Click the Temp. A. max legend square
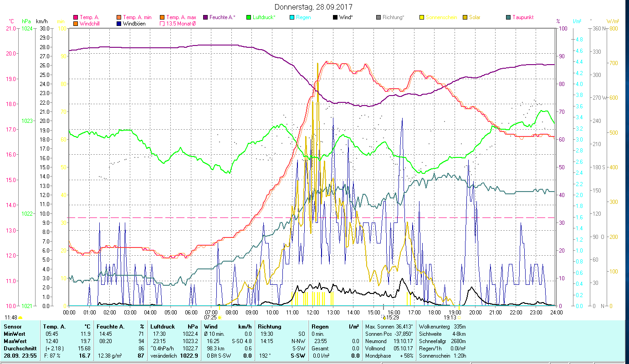Viewport: 629px width, 364px height. click(x=162, y=17)
